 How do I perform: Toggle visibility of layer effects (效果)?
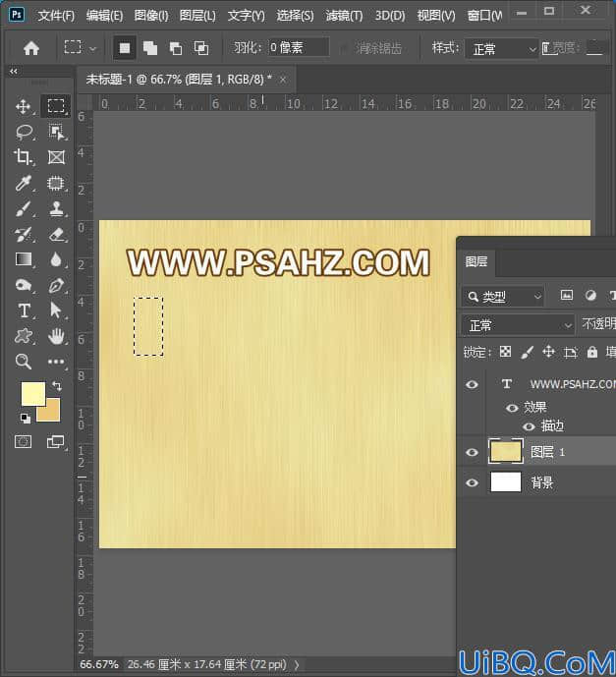click(512, 408)
